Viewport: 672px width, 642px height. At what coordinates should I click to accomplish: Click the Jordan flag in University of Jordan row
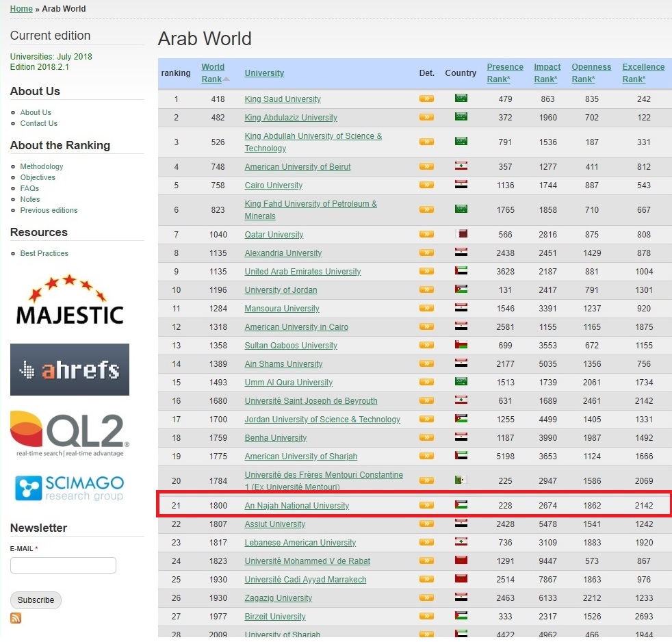click(x=461, y=289)
